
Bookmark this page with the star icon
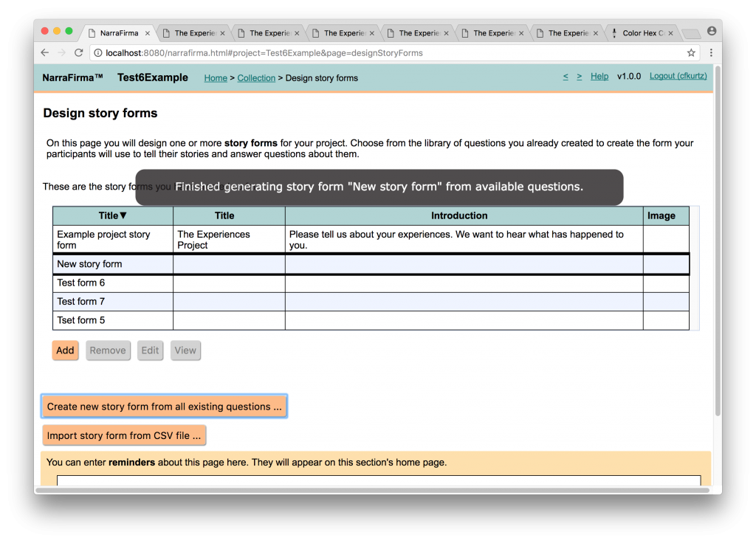[690, 52]
